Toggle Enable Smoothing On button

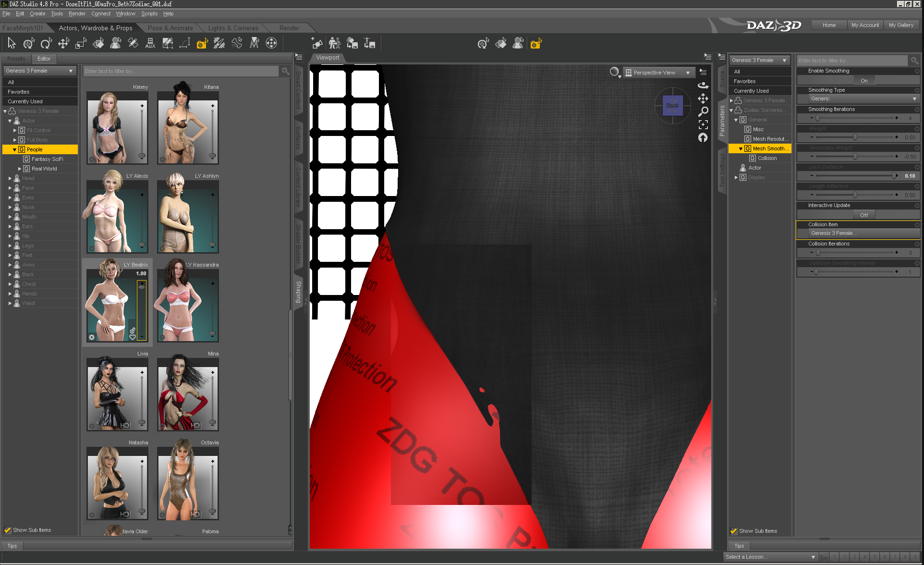[863, 81]
